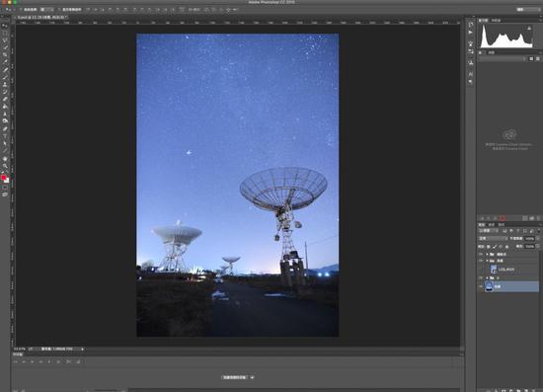Lock all padlock icon in Layers panel

pyautogui.click(x=507, y=246)
